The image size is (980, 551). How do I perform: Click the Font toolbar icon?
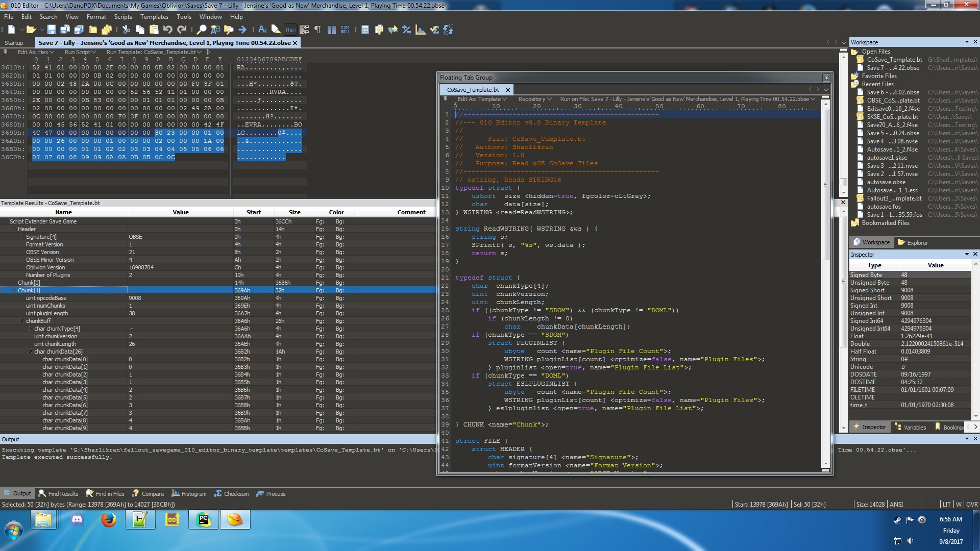[x=262, y=30]
